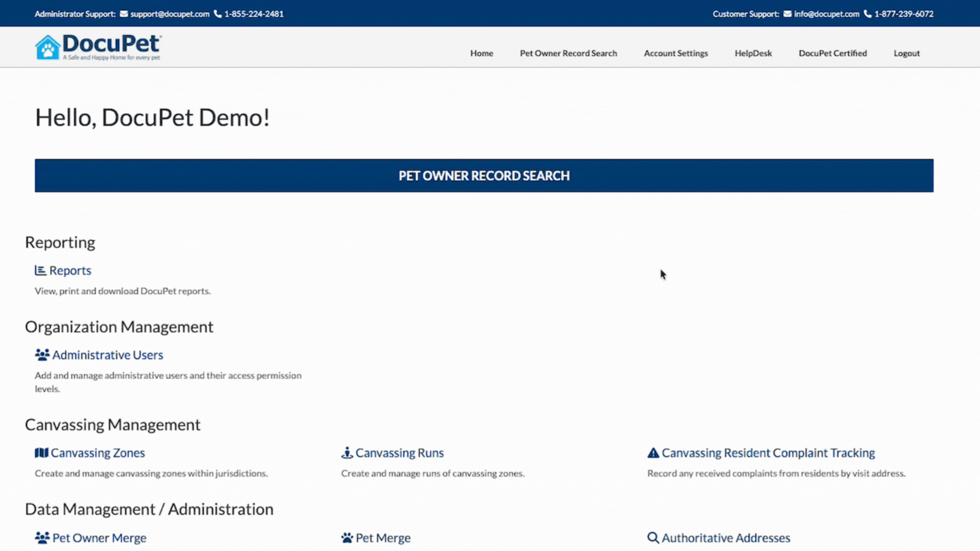Click the customer support phone icon
The image size is (980, 551).
(x=868, y=14)
